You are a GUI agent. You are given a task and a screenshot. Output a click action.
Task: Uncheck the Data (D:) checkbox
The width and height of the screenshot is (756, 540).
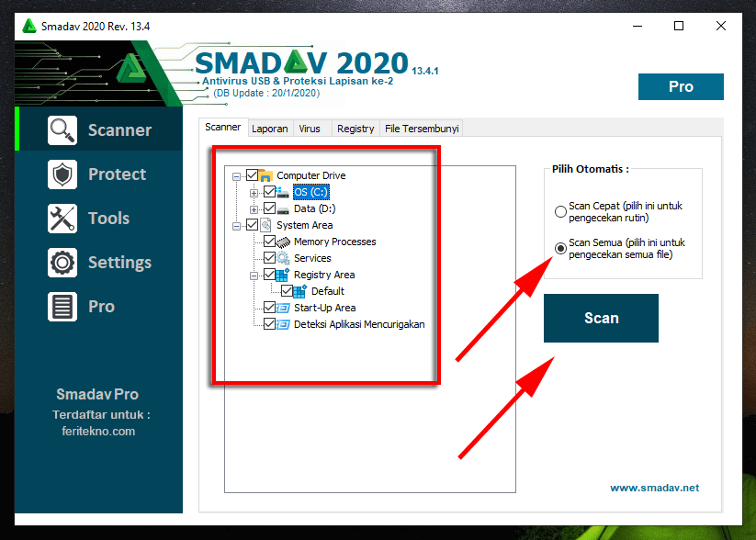pyautogui.click(x=269, y=208)
